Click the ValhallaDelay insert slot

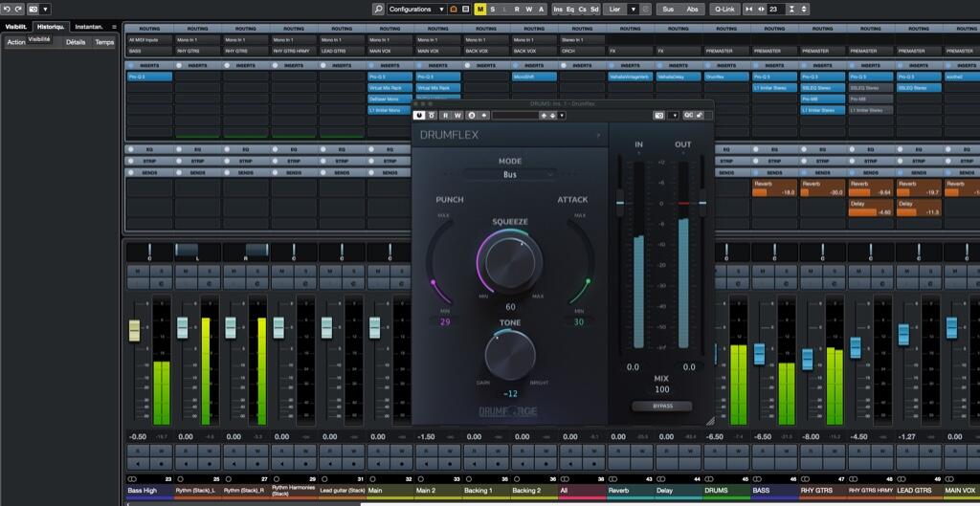pyautogui.click(x=679, y=77)
